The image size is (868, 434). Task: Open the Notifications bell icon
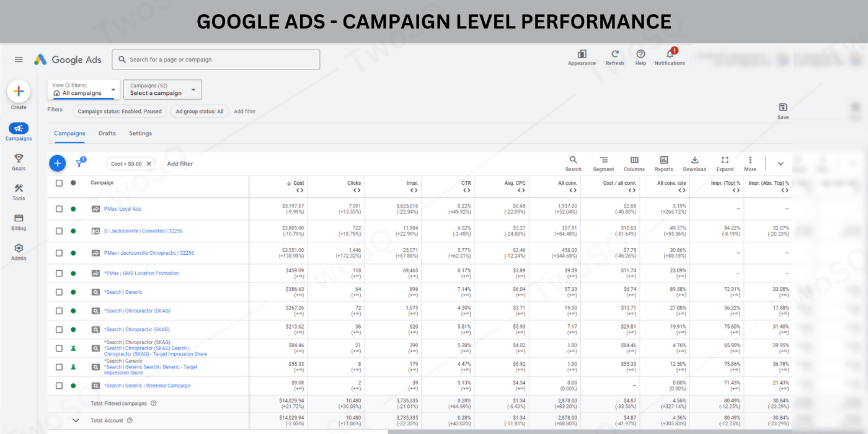[670, 55]
